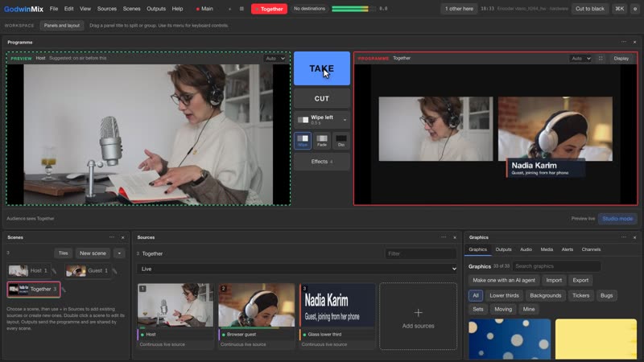Image resolution: width=644 pixels, height=362 pixels.
Task: Click Make one with an AI agent
Action: tap(504, 280)
